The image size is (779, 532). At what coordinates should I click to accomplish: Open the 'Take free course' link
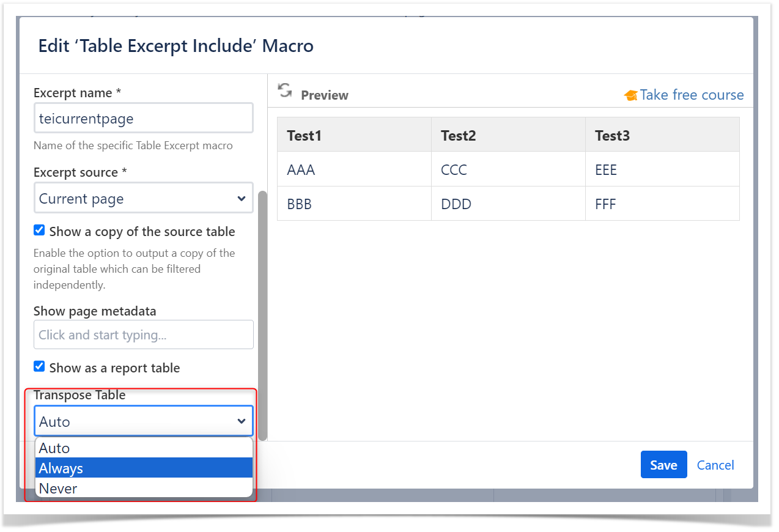point(691,95)
